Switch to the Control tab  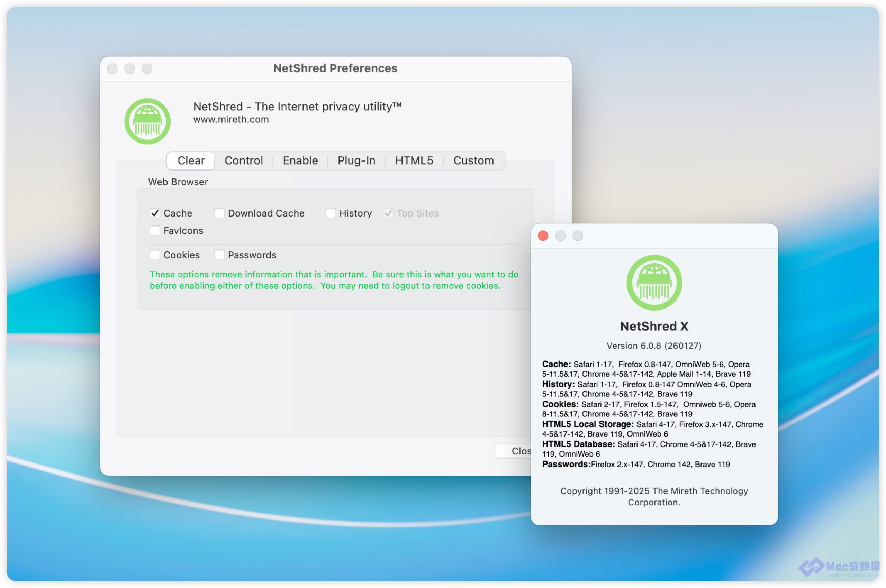tap(244, 160)
